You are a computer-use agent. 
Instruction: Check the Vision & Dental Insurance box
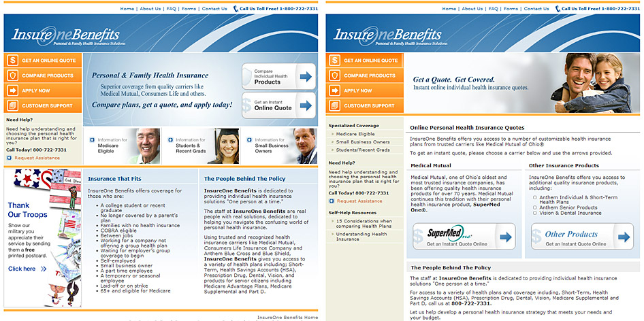pos(535,213)
